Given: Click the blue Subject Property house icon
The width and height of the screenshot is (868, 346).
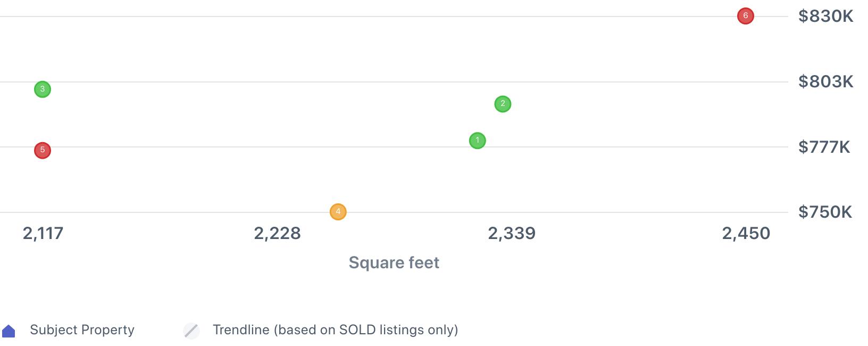Looking at the screenshot, I should coord(9,331).
